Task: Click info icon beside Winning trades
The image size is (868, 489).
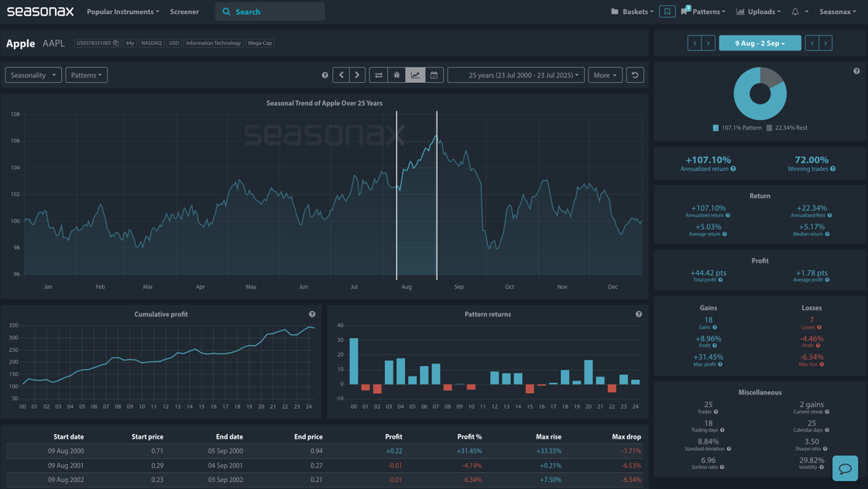Action: pyautogui.click(x=832, y=169)
